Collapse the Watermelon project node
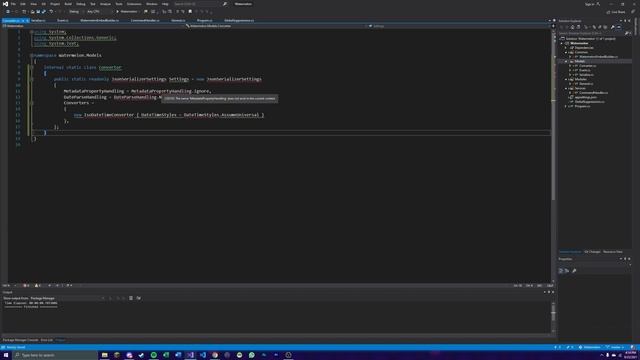The height and width of the screenshot is (360, 640). (x=562, y=43)
